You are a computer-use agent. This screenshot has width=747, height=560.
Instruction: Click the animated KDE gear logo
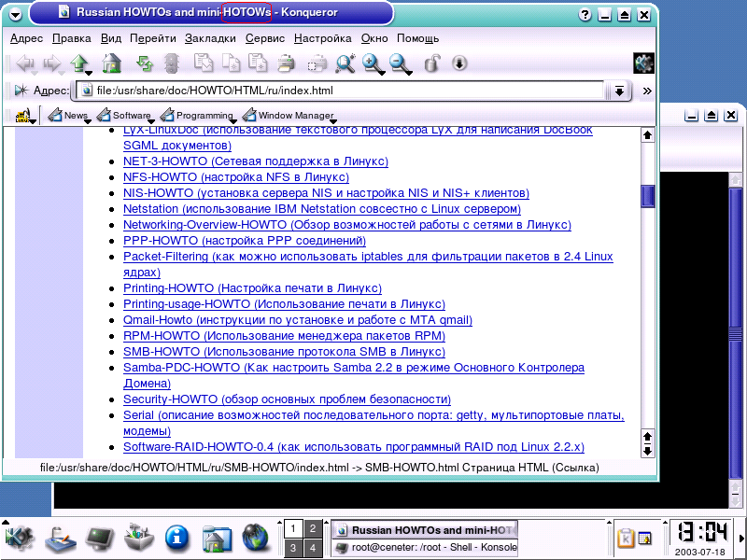[x=643, y=63]
